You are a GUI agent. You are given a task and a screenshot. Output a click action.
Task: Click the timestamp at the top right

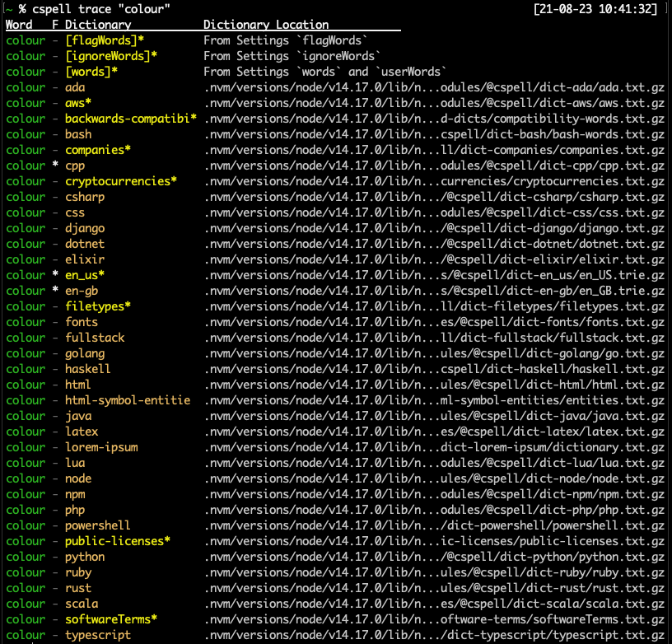point(595,9)
